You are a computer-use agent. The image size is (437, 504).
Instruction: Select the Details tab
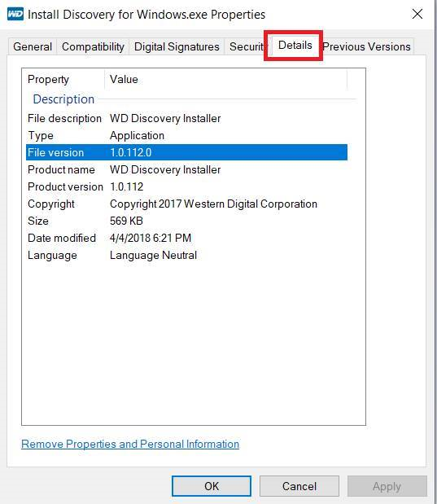pos(295,46)
